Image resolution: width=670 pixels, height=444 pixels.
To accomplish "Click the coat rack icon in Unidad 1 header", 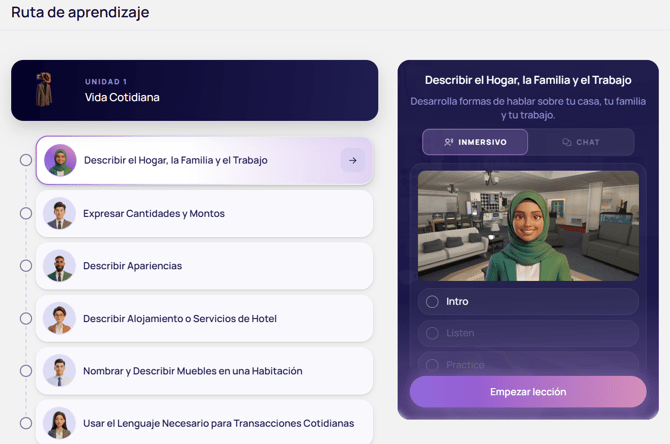I will pos(44,90).
